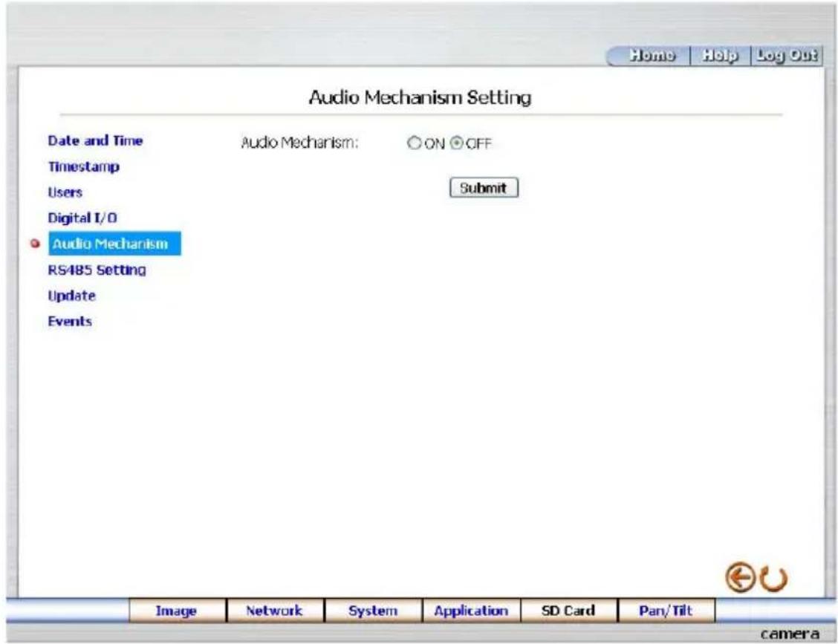Click the Submit button
Screen dimensions: 838x644
click(484, 188)
